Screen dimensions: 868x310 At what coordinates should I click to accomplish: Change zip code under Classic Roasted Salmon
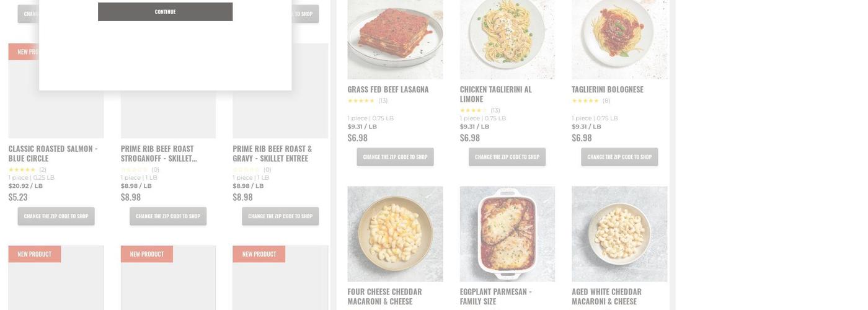56,216
